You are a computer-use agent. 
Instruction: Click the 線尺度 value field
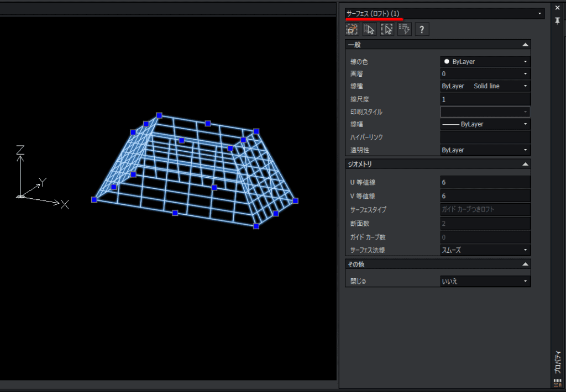click(x=485, y=99)
